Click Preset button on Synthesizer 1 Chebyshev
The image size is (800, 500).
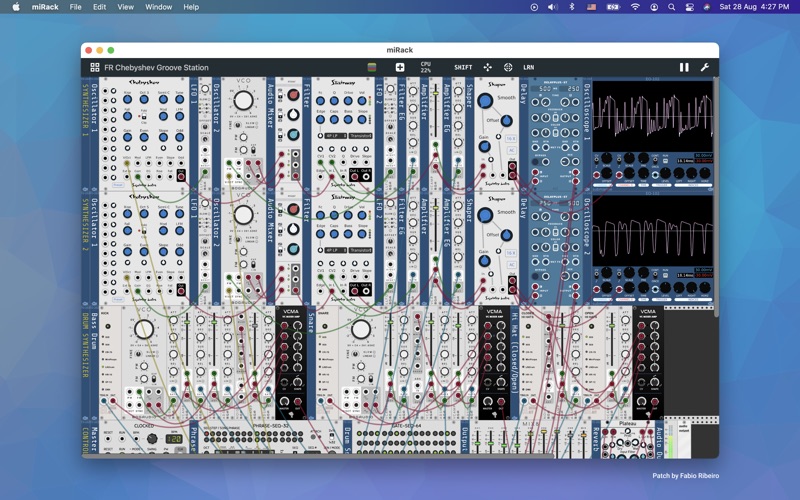point(118,185)
